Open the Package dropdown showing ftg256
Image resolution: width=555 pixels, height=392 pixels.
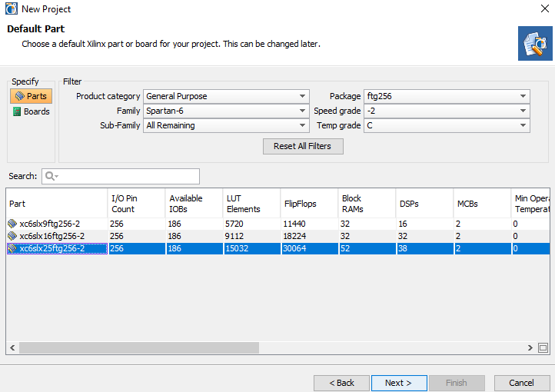(x=447, y=96)
